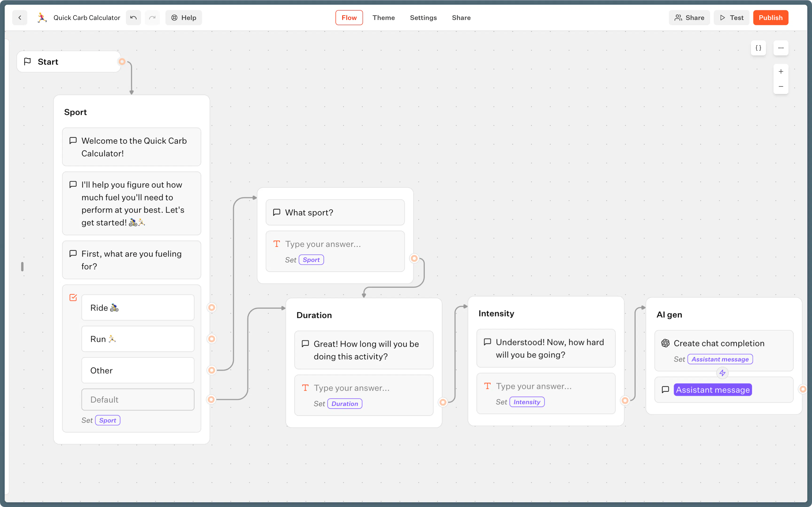This screenshot has width=812, height=507.
Task: Run a Test of the flow
Action: click(x=731, y=17)
